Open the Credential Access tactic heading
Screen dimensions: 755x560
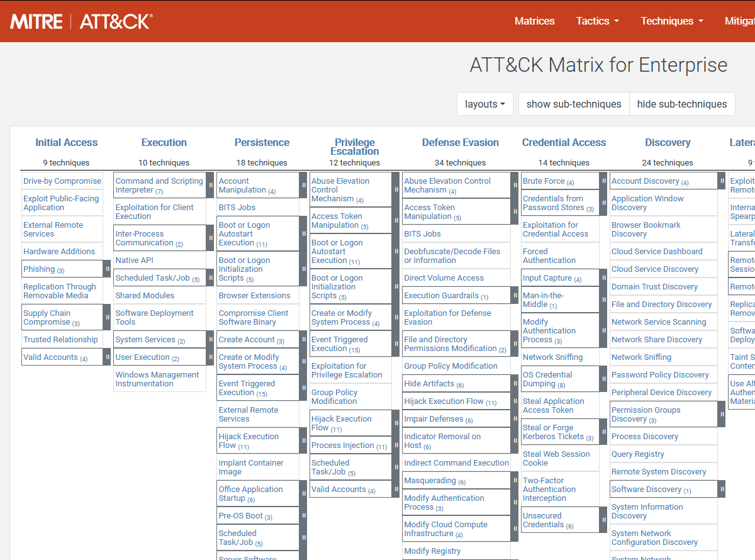point(564,142)
